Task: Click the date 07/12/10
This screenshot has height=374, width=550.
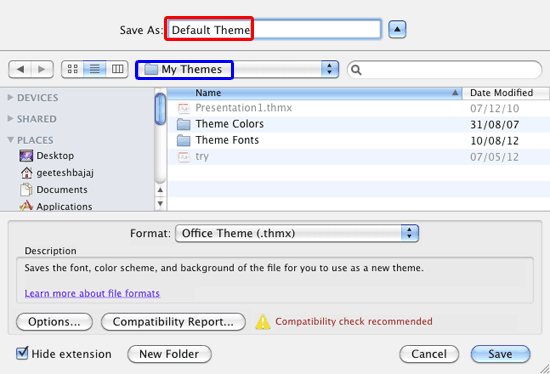Action: point(495,108)
